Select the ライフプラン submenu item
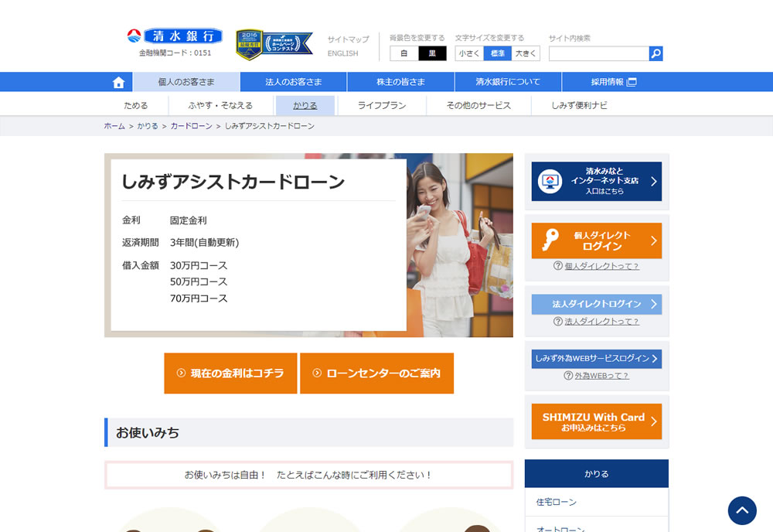 point(382,105)
